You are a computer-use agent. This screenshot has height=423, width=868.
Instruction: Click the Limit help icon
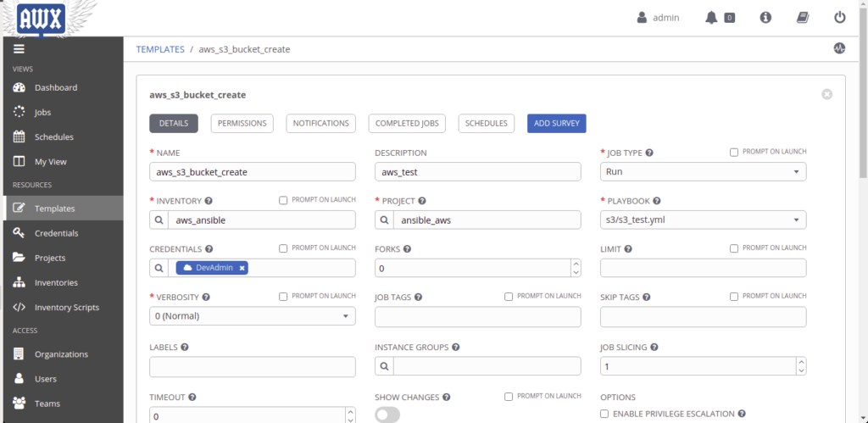[628, 249]
